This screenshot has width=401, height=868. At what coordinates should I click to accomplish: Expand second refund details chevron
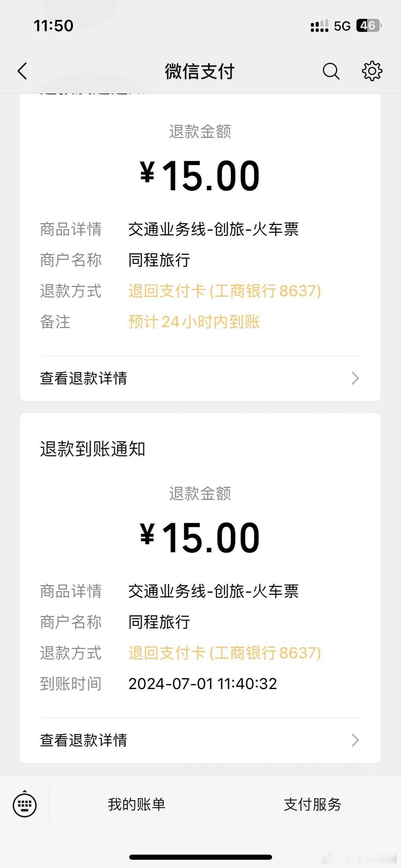355,740
